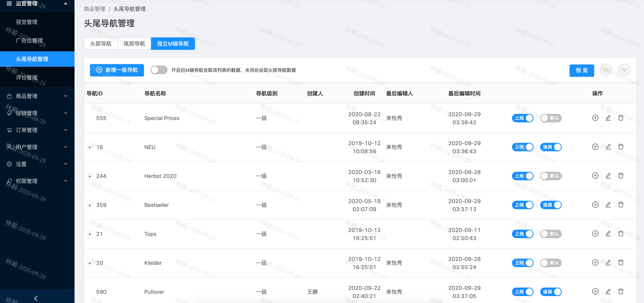Viewport: 644px width, 303px height.
Task: Expand the NEU row children
Action: click(90, 147)
